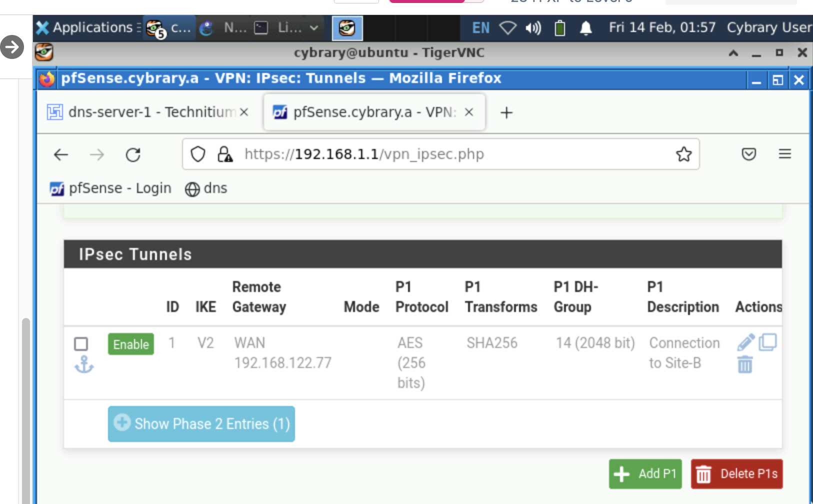Click the green Add P1 button
Viewport: 813px width, 504px height.
pos(645,473)
